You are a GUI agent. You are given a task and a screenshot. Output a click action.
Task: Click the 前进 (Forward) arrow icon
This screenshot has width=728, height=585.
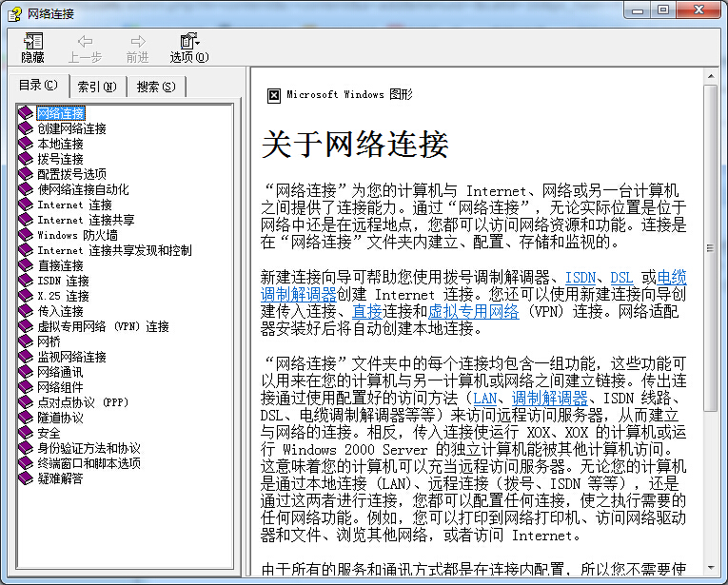138,47
